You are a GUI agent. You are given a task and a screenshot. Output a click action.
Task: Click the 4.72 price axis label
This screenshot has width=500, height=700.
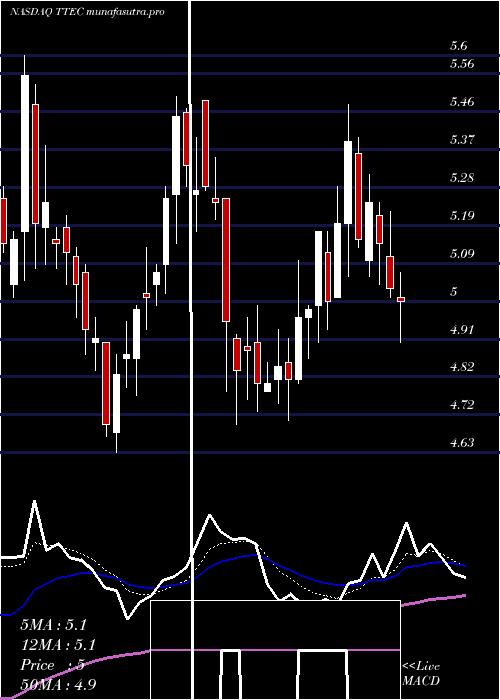(x=462, y=405)
